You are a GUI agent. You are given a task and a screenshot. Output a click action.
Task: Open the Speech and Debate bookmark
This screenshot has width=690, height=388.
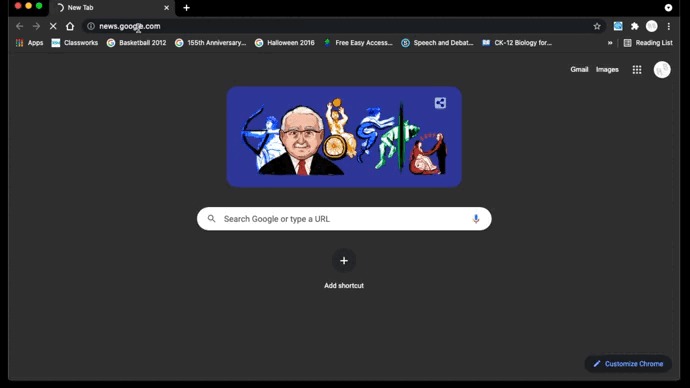point(437,43)
